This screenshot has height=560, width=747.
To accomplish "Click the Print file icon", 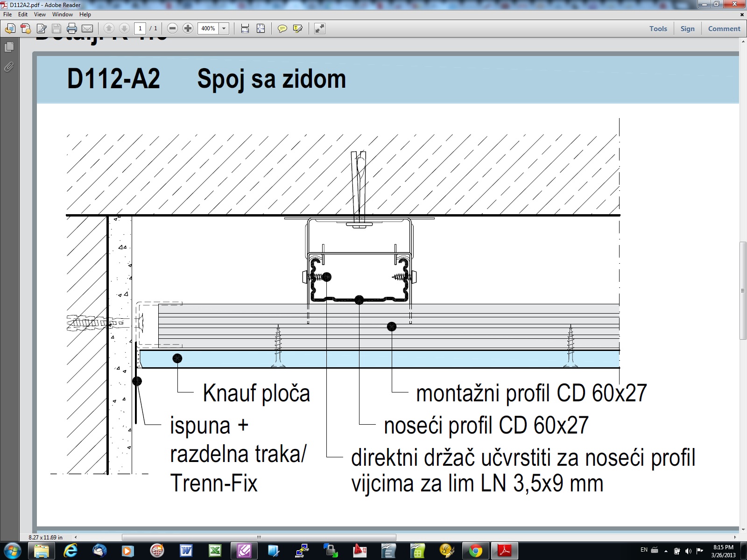I will tap(72, 29).
